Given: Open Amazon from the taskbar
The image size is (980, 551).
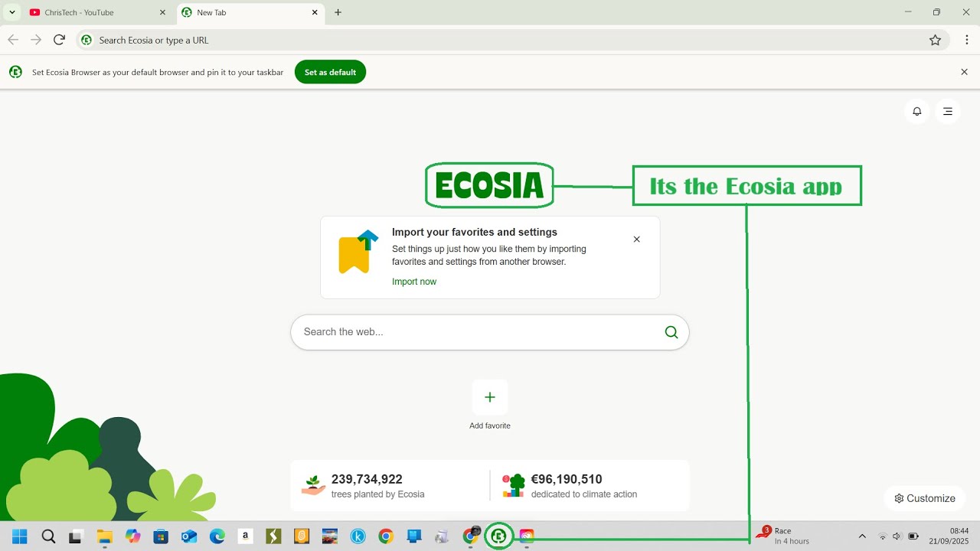Looking at the screenshot, I should coord(245,536).
